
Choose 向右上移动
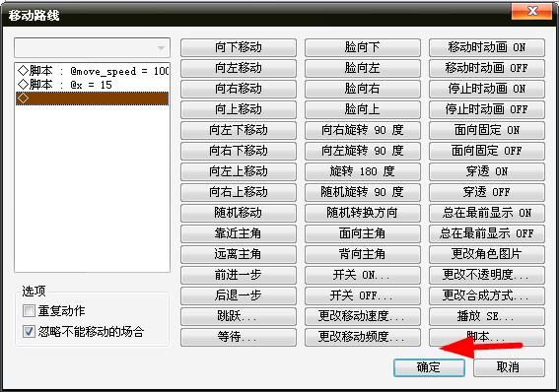tap(239, 192)
